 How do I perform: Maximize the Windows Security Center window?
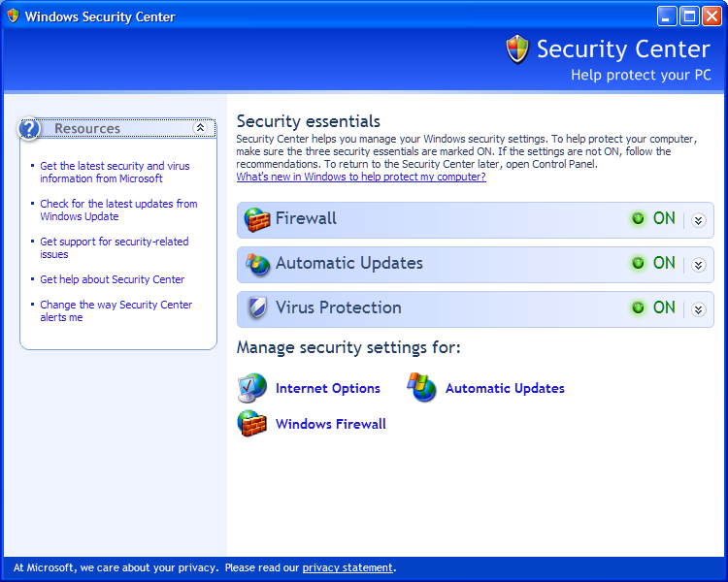pyautogui.click(x=689, y=16)
